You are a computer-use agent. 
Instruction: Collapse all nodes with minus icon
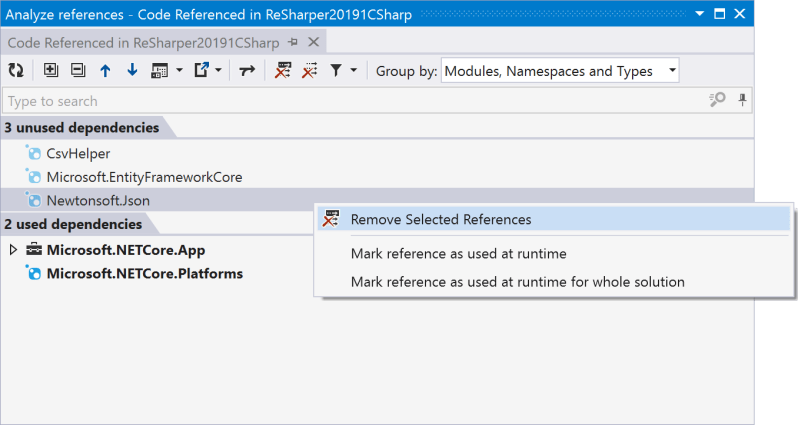point(78,70)
